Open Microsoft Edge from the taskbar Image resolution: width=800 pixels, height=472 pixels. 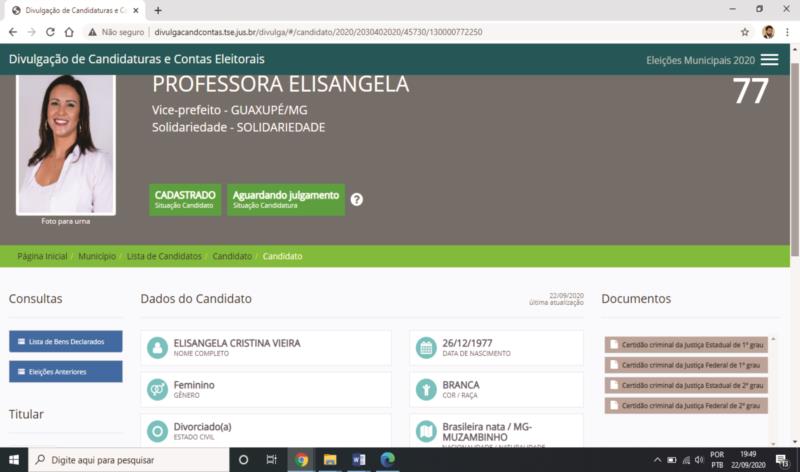pos(387,460)
